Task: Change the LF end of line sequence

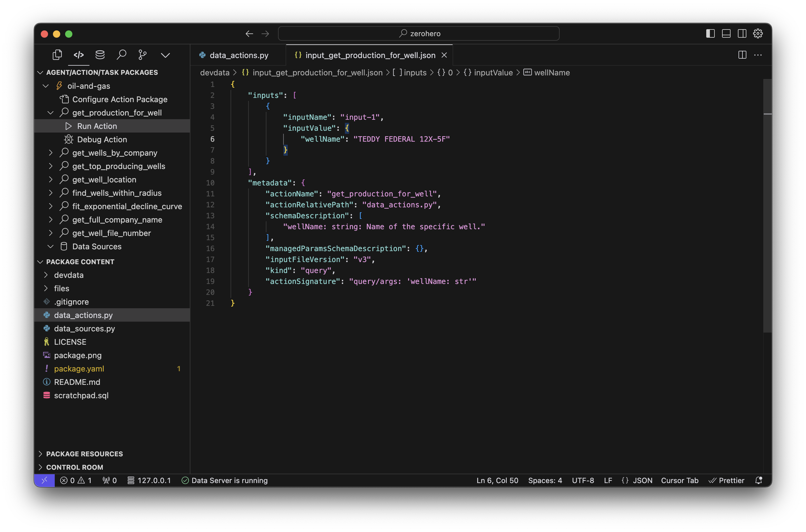Action: (608, 481)
